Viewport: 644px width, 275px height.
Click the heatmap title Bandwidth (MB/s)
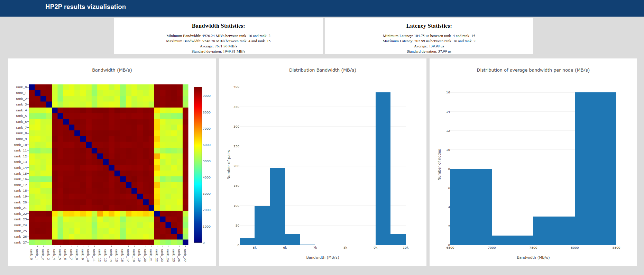coord(112,70)
